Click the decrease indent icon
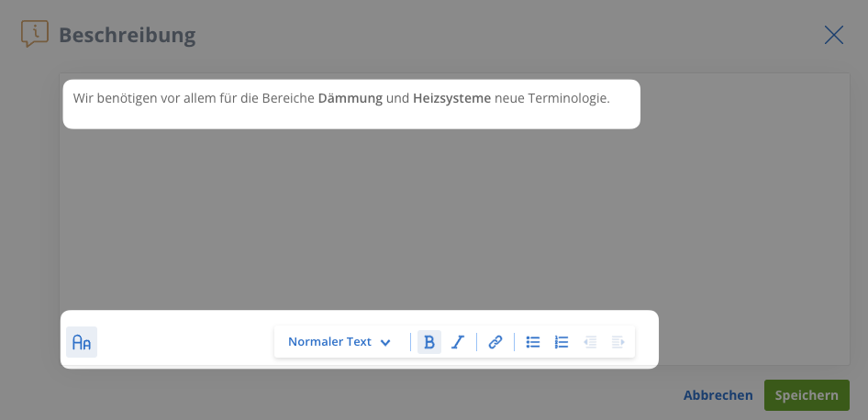Viewport: 868px width, 420px height. 590,342
